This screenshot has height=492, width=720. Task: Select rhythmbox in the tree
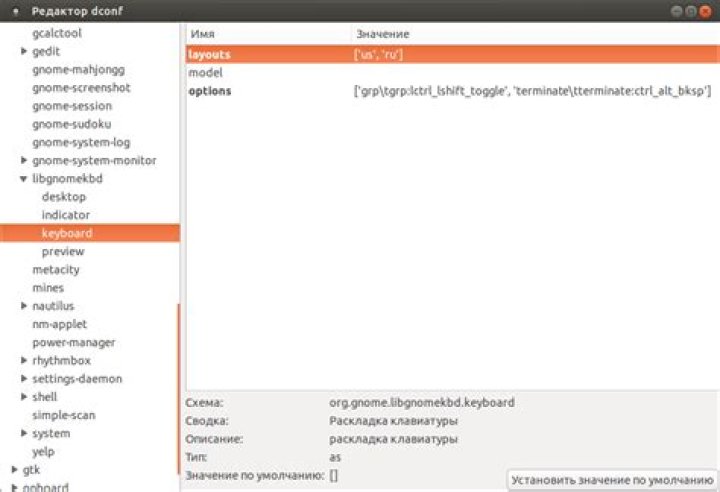61,361
